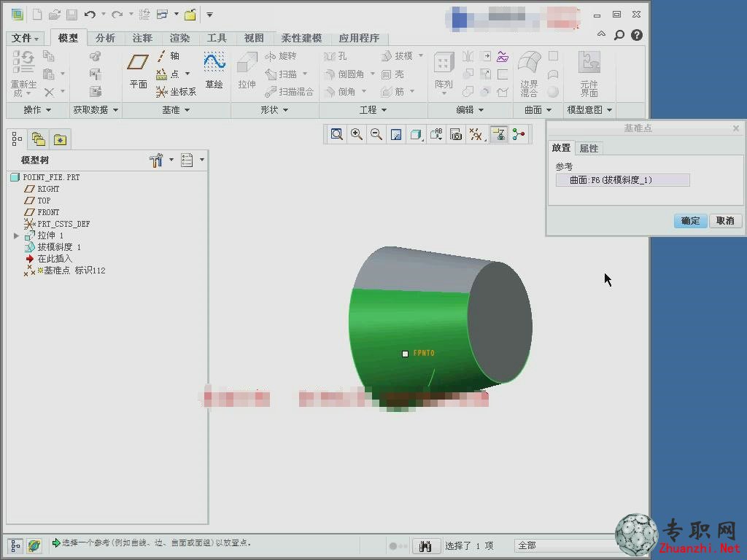Image resolution: width=747 pixels, height=560 pixels.
Task: Click the FPNT0 point handle on the model
Action: (405, 354)
